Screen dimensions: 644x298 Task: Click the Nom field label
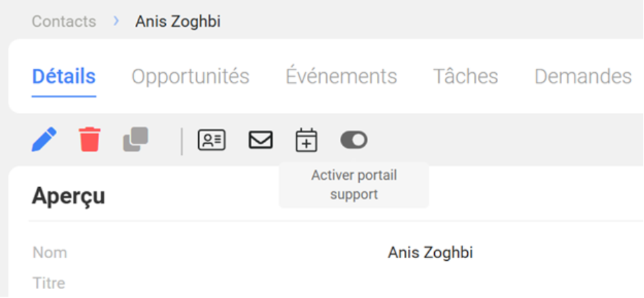(50, 253)
